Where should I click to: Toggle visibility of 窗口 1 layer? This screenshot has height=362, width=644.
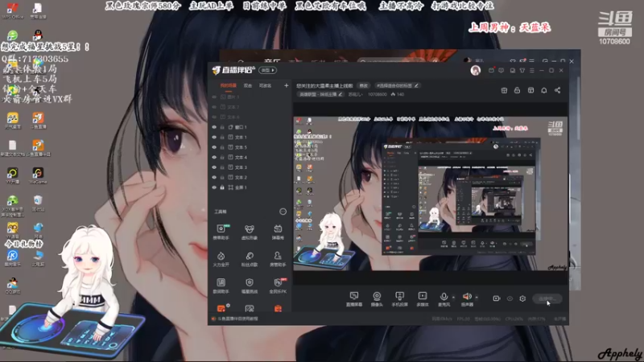click(214, 127)
